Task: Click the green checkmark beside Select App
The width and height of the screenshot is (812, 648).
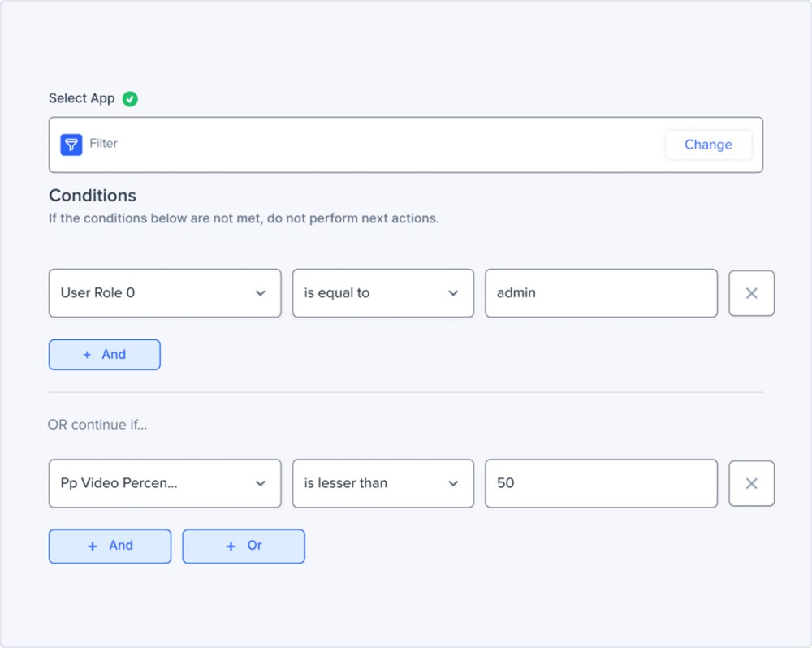Action: click(129, 98)
